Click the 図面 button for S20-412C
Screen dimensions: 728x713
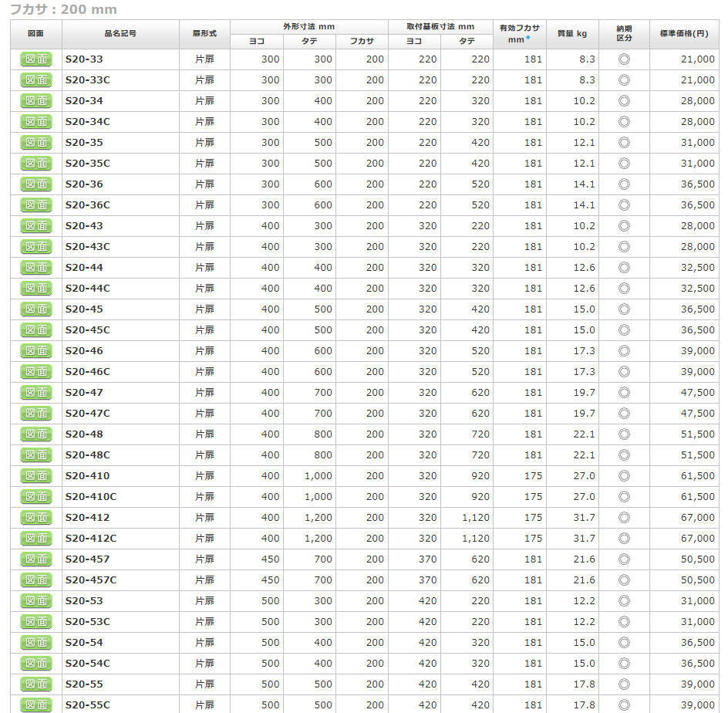click(x=36, y=539)
